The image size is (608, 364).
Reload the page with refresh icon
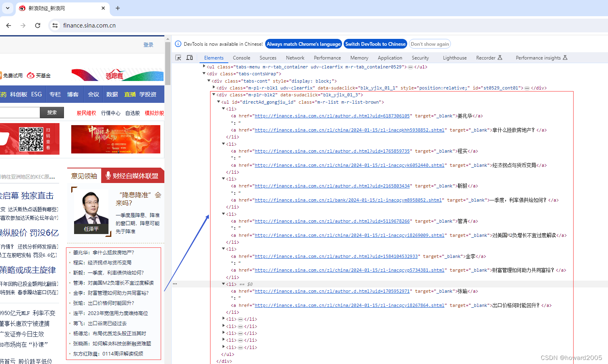click(38, 26)
